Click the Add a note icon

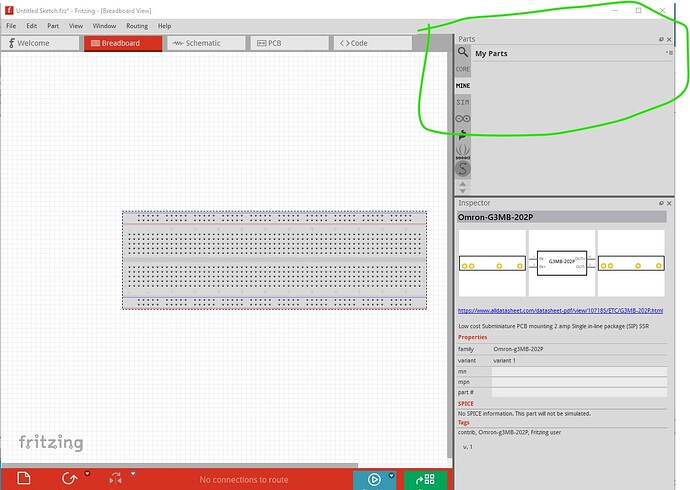coord(24,478)
